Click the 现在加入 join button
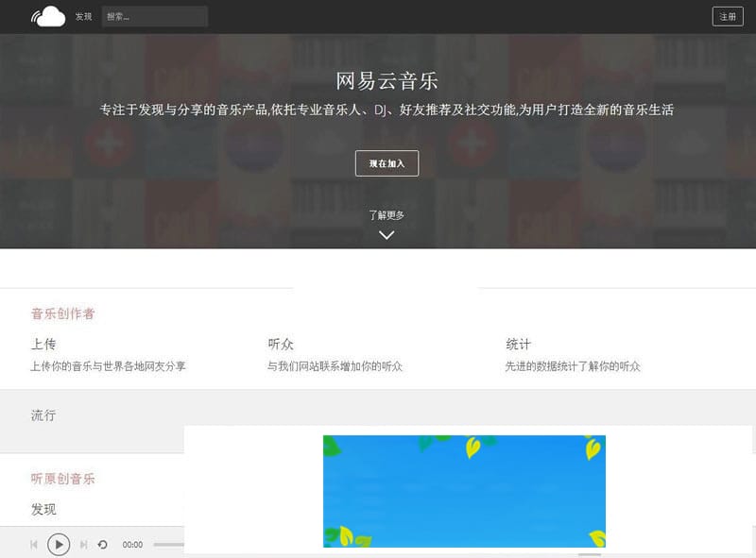 pyautogui.click(x=387, y=162)
